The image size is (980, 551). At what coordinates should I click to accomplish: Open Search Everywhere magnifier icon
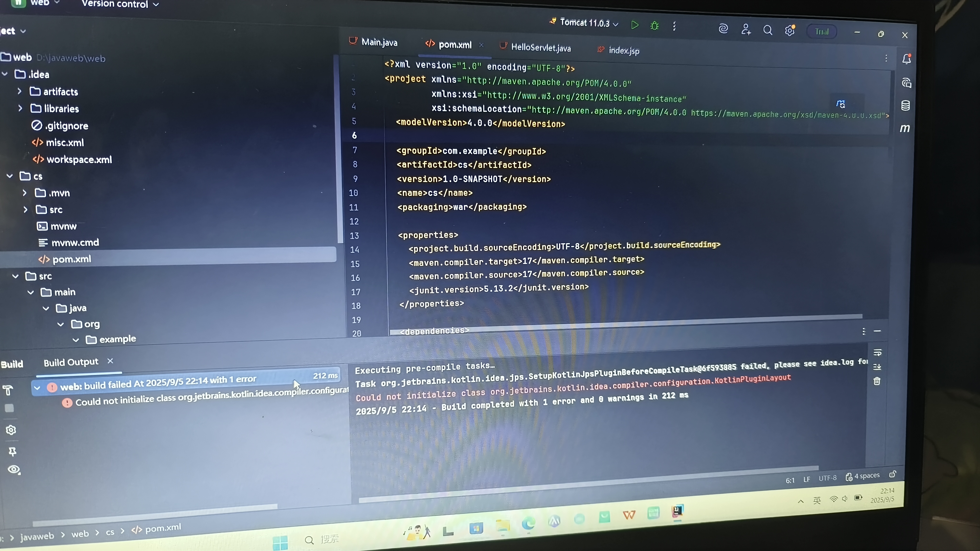pyautogui.click(x=768, y=30)
